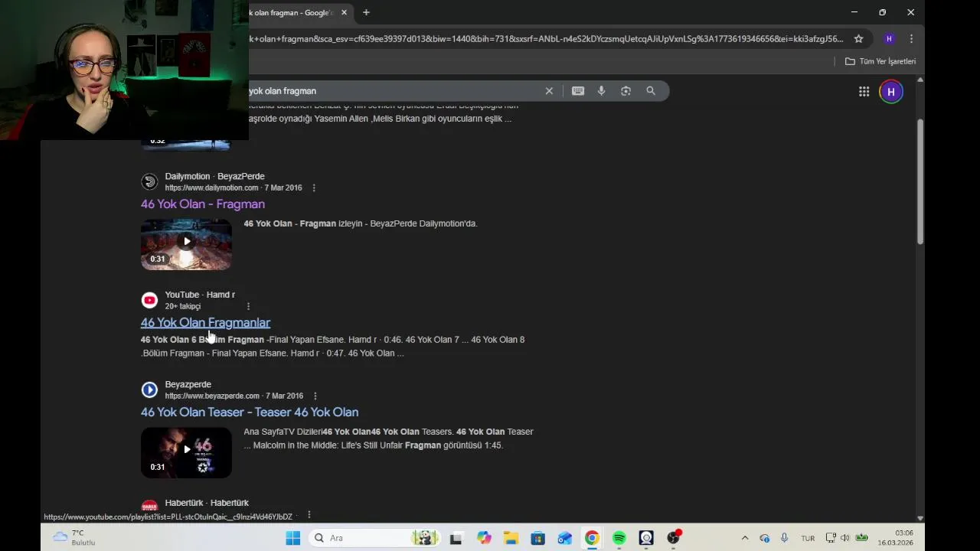Close the Google search tab
Viewport: 980px width, 551px height.
(x=344, y=12)
